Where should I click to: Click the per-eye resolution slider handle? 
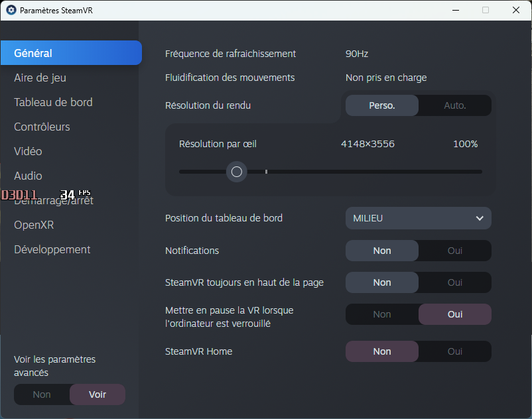(x=237, y=172)
